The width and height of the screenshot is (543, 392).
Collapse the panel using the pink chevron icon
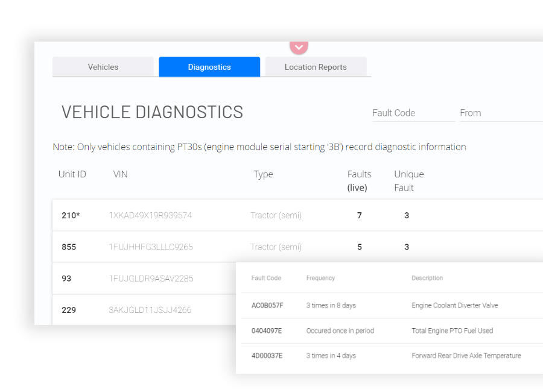[299, 46]
